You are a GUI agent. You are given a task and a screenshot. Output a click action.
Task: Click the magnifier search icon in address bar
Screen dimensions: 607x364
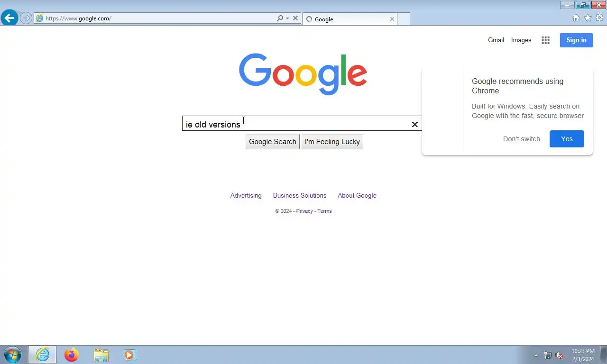point(280,18)
